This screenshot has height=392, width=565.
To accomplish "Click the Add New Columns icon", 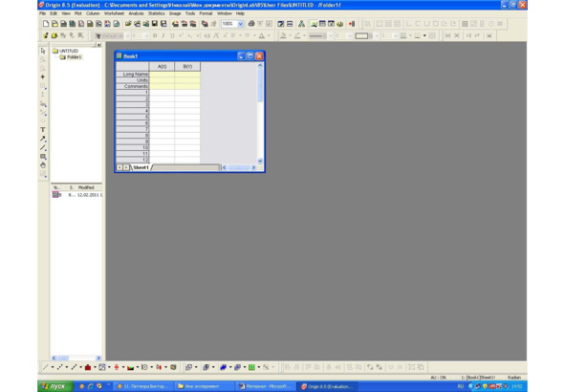I will tap(352, 24).
